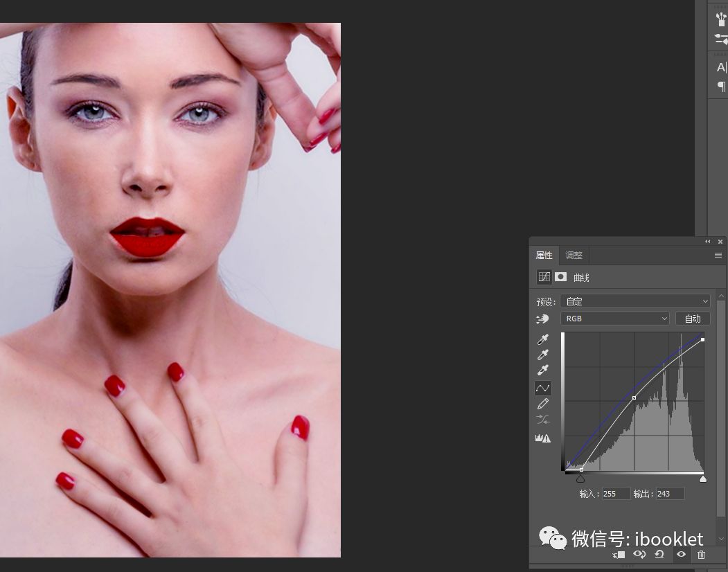728x572 pixels.
Task: Click the on-image targeted adjustment hand tool
Action: 542,319
